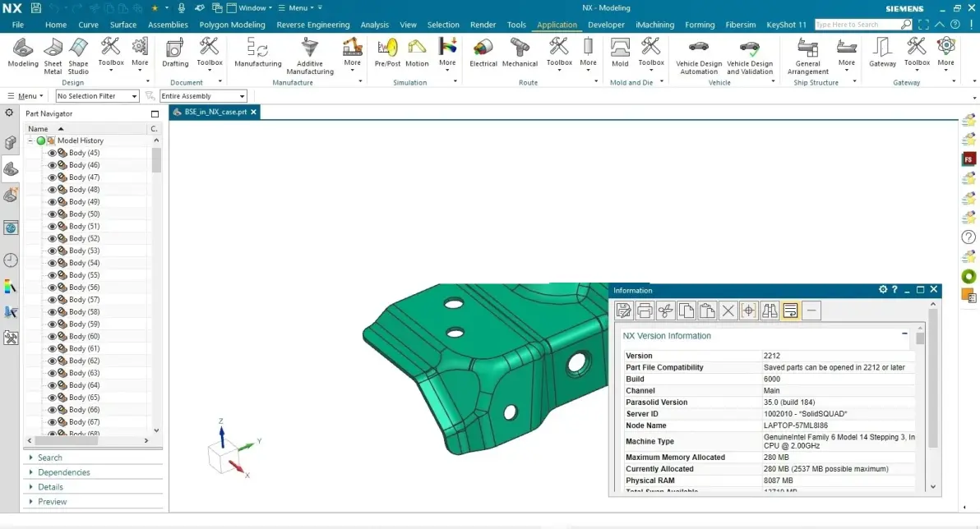The image size is (980, 529).
Task: Open the Modeling application
Action: point(22,53)
